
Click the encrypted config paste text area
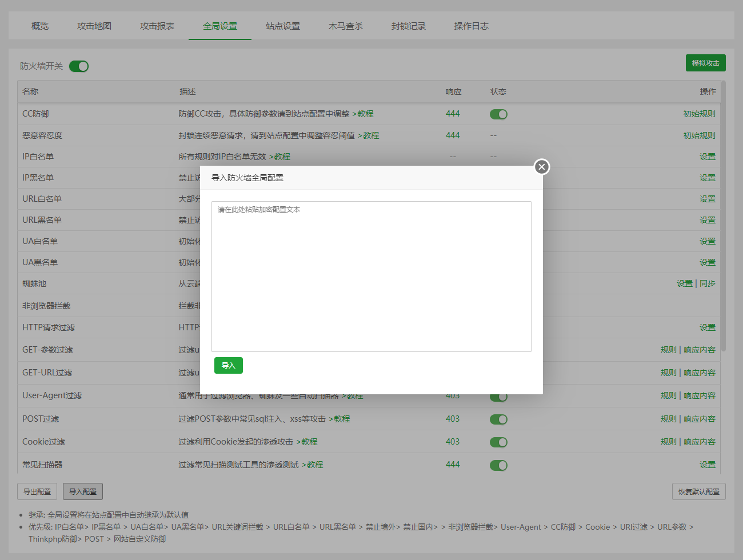point(371,276)
